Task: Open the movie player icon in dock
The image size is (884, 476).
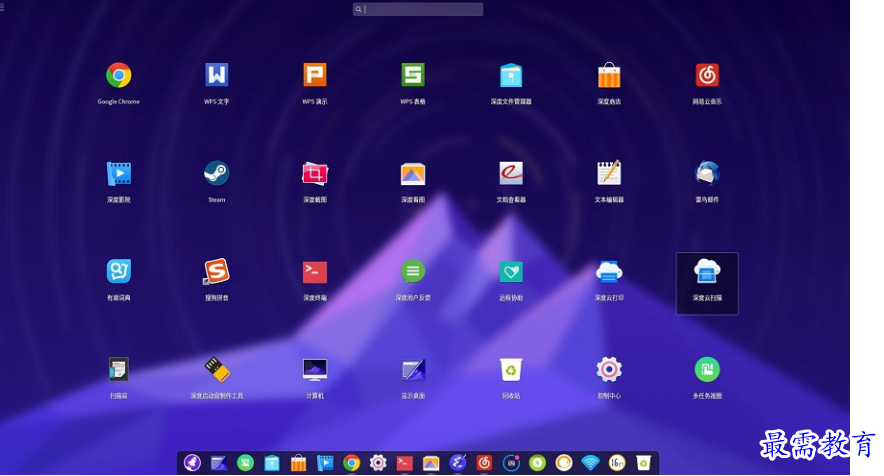Action: [325, 463]
